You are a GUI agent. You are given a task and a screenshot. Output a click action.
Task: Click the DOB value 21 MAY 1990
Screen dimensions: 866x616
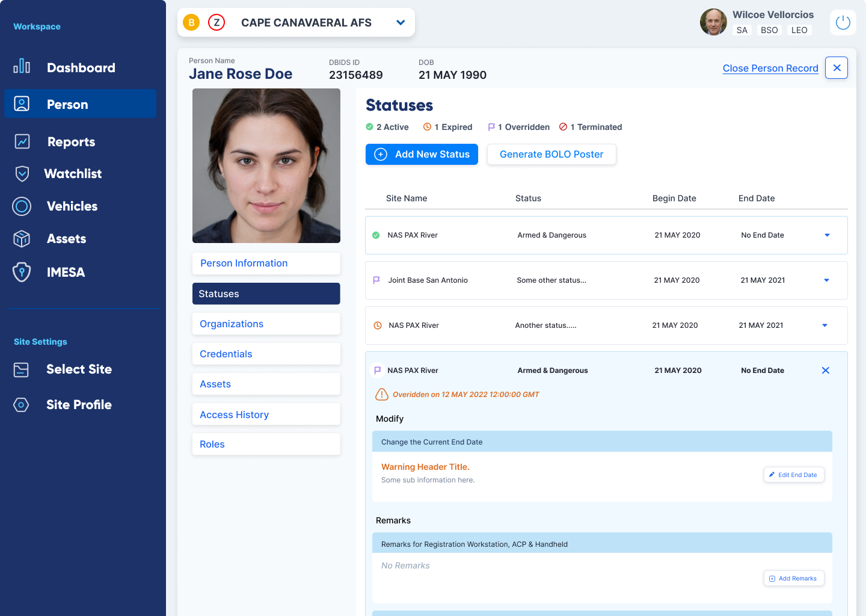(452, 75)
